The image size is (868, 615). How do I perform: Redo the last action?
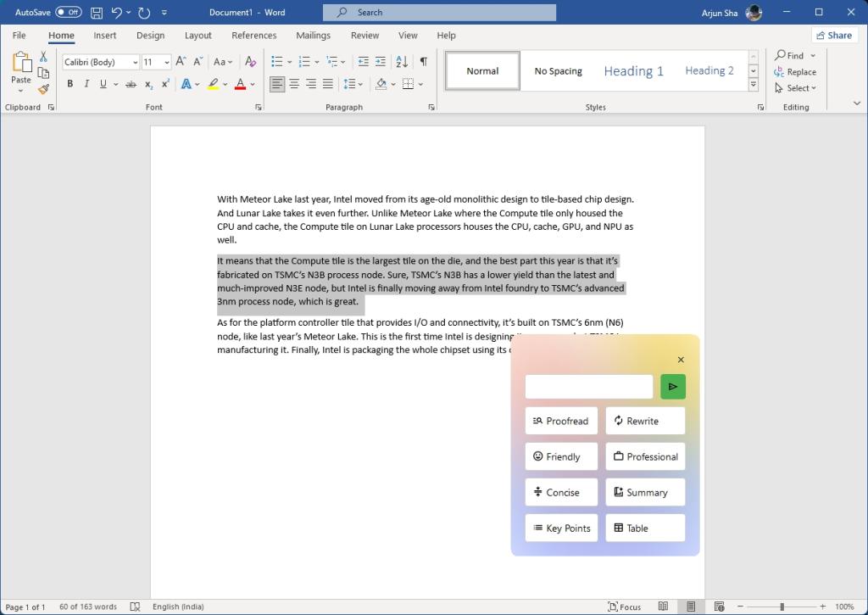[144, 12]
